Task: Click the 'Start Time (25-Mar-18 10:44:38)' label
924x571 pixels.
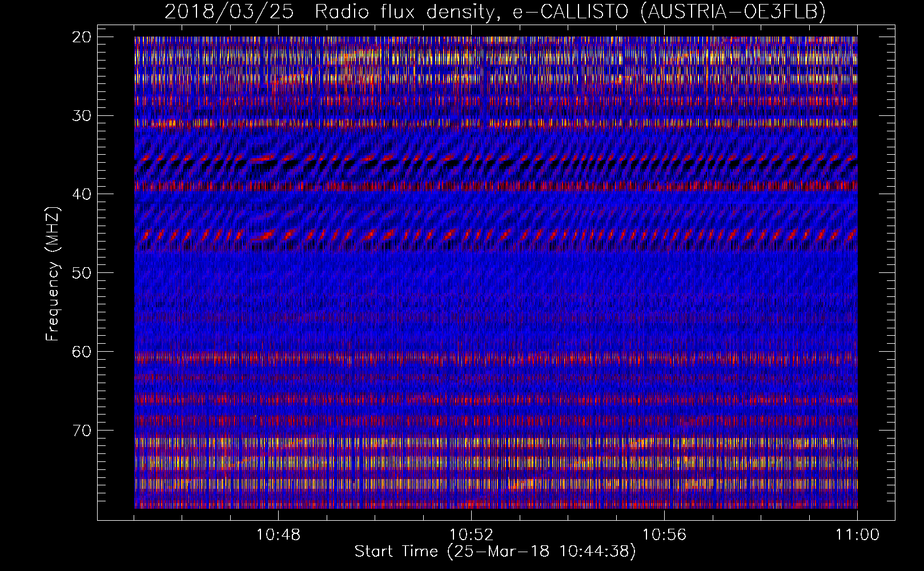Action: [x=495, y=552]
